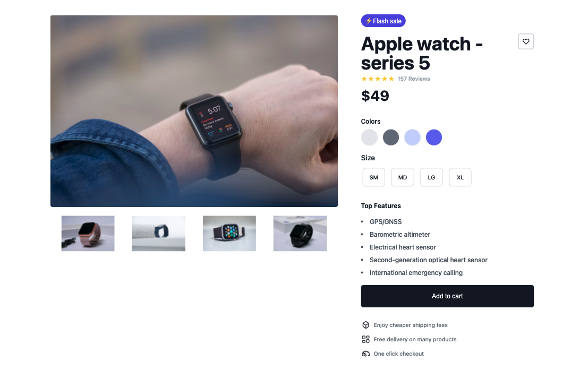Select size MD
This screenshot has width=588, height=370.
(x=403, y=177)
